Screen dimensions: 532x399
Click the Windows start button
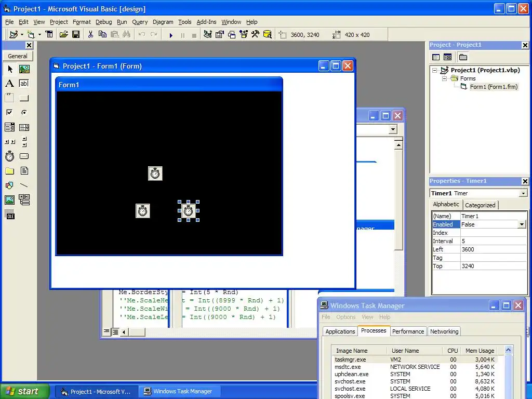24,391
